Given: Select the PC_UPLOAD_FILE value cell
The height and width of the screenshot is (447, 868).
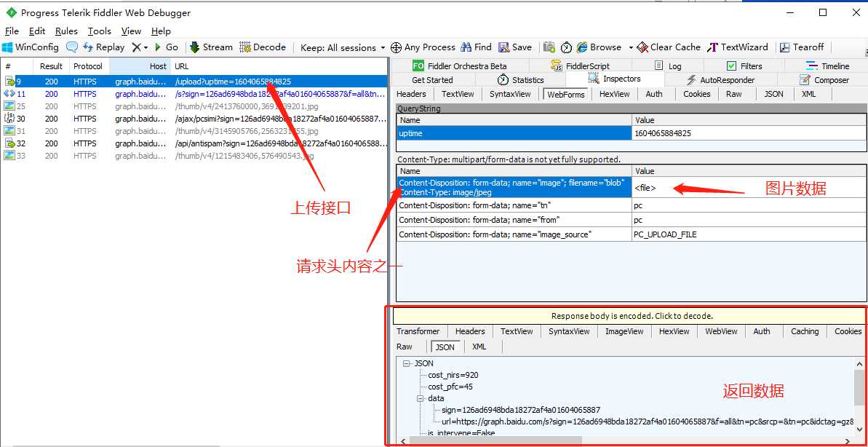Looking at the screenshot, I should coord(749,234).
